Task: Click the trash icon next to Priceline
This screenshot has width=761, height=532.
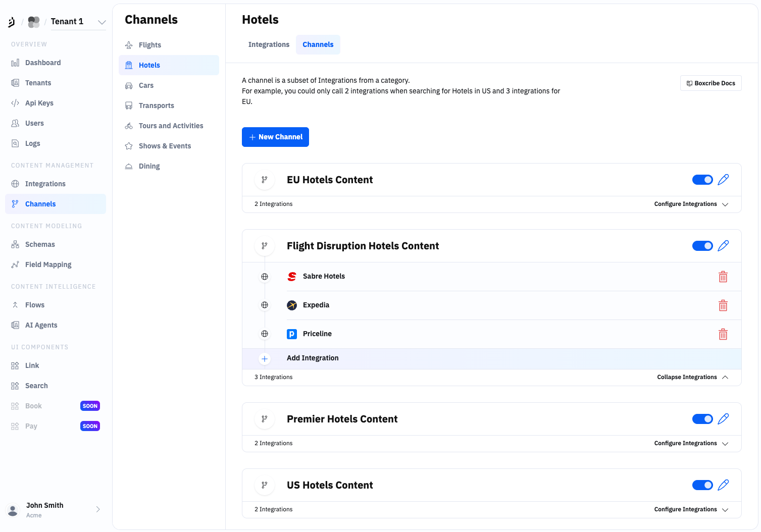Action: point(723,334)
